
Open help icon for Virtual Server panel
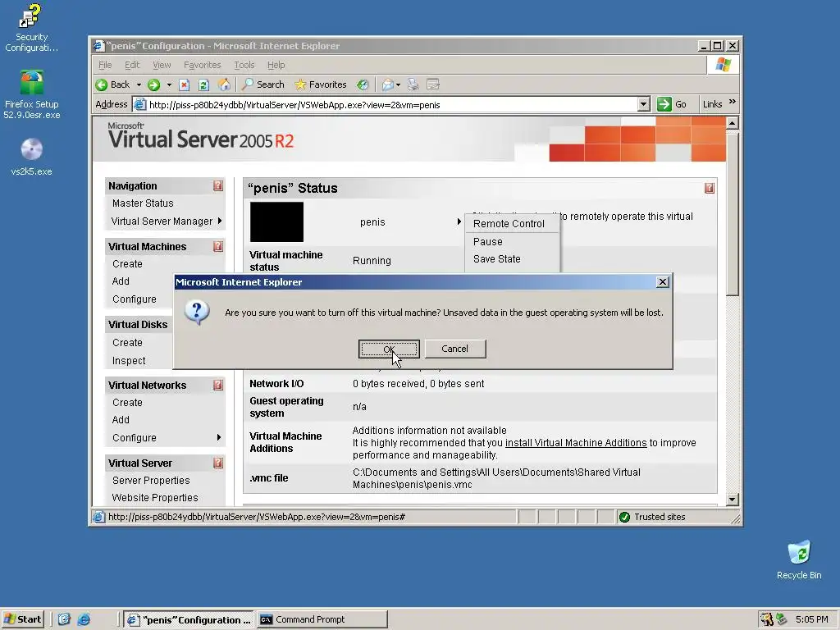pos(218,463)
